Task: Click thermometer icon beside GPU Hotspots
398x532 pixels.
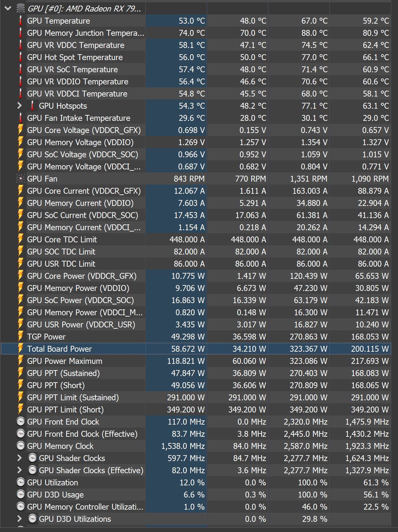Action: coord(32,106)
